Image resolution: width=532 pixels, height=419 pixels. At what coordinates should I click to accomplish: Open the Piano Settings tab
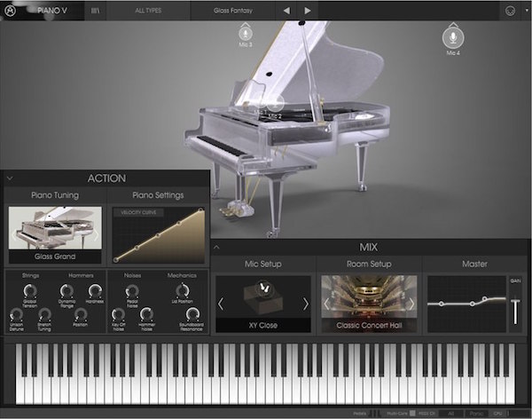click(158, 195)
